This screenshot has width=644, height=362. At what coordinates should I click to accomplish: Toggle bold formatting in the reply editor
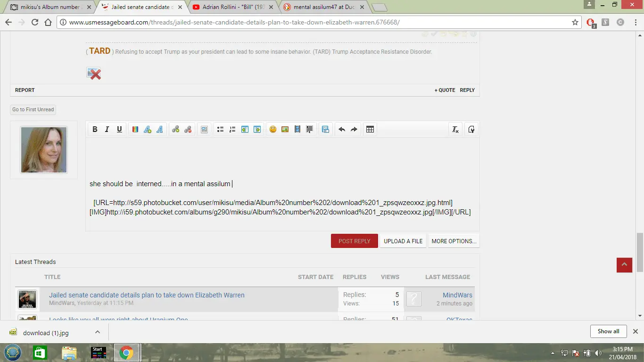(x=95, y=129)
